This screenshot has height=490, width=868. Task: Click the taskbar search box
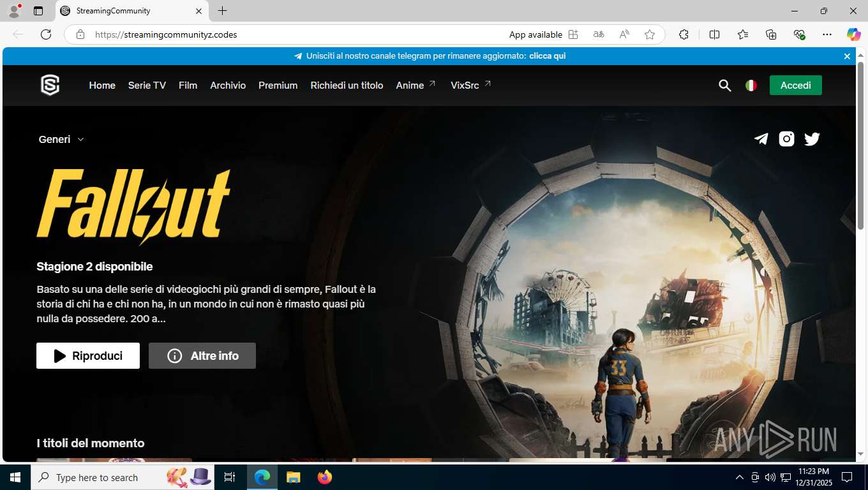click(123, 477)
